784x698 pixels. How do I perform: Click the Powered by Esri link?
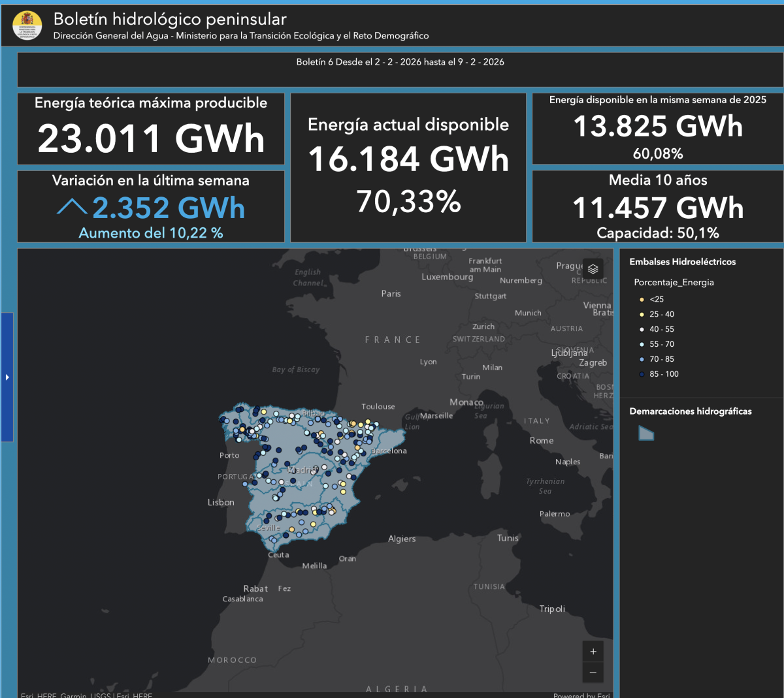click(581, 695)
